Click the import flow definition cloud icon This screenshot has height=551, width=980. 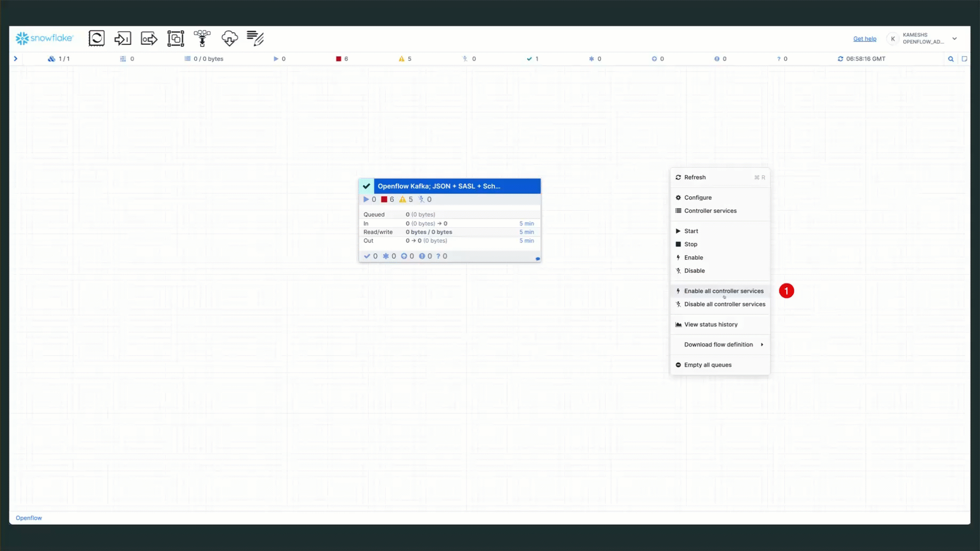229,38
